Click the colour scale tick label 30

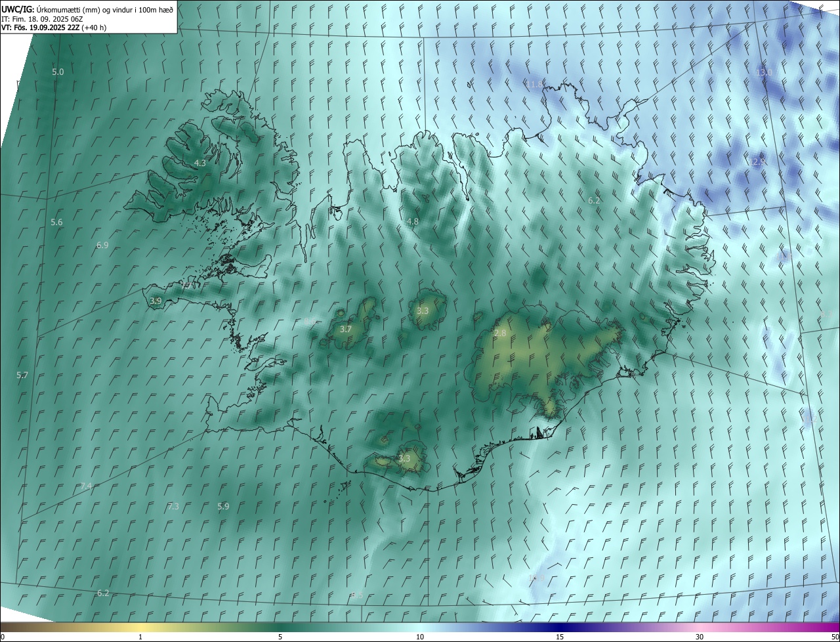point(700,637)
